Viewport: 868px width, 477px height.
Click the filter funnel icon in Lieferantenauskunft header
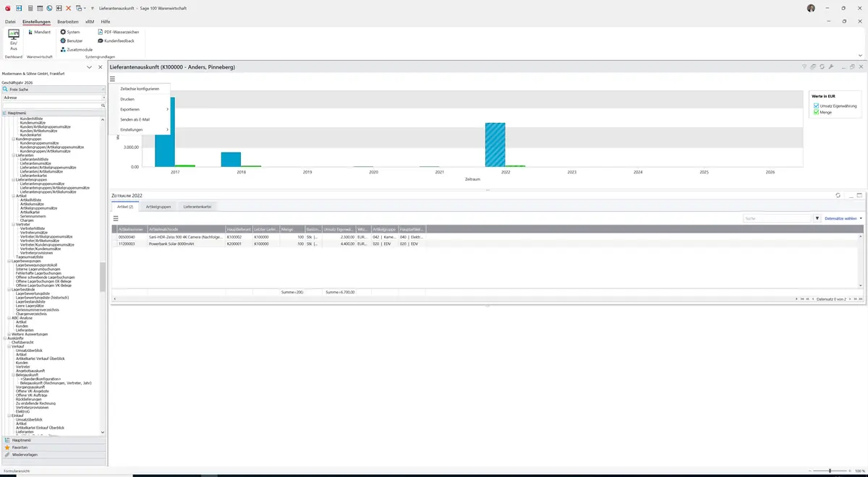(x=804, y=66)
